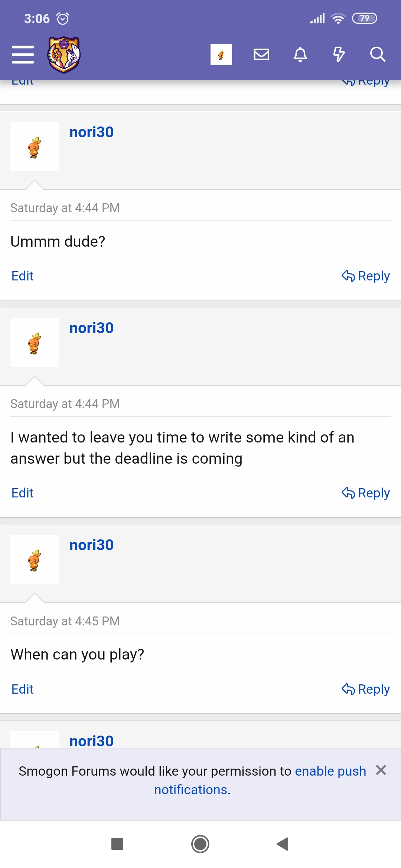Open What's New lightning bolt
The height and width of the screenshot is (868, 401).
click(339, 55)
